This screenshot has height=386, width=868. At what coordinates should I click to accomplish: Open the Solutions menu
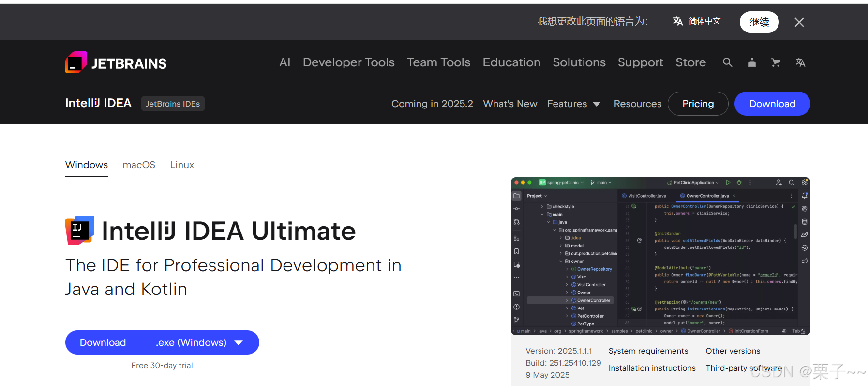pyautogui.click(x=579, y=62)
